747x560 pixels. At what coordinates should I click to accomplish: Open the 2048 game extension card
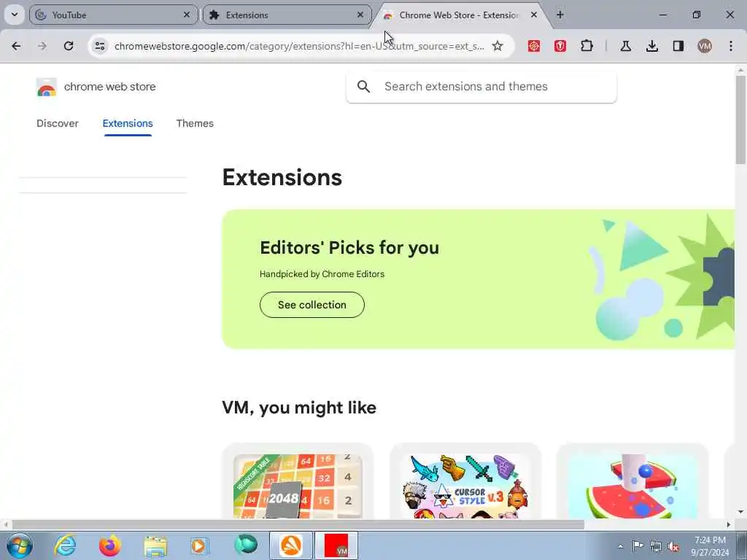pyautogui.click(x=298, y=482)
